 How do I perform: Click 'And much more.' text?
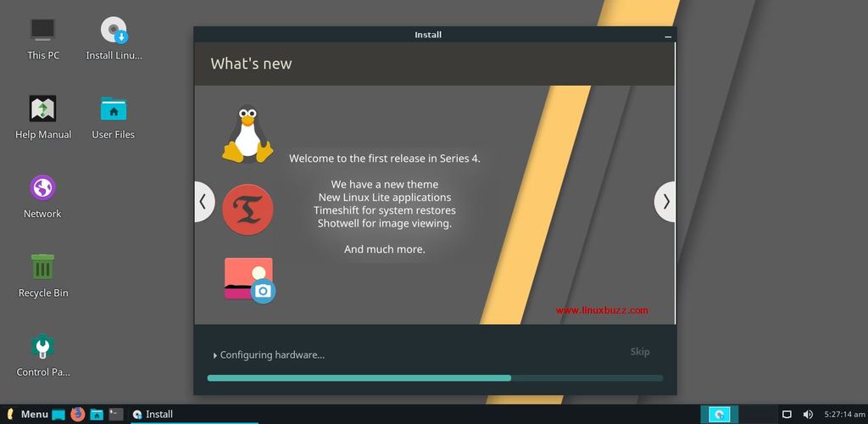385,249
